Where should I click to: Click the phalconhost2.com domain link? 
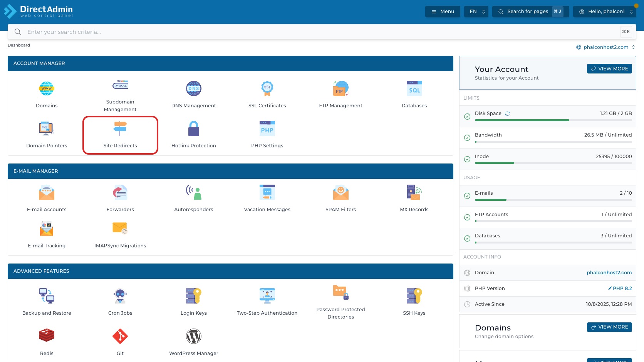point(609,273)
